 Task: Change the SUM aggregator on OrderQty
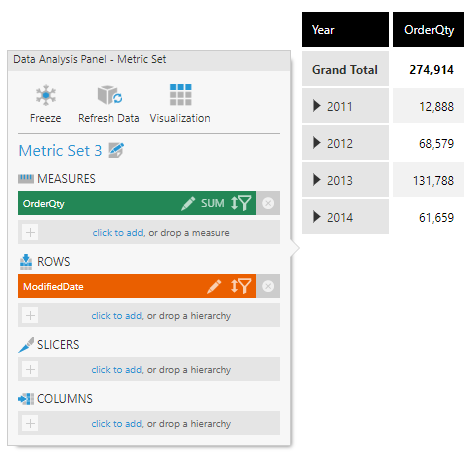click(x=212, y=203)
